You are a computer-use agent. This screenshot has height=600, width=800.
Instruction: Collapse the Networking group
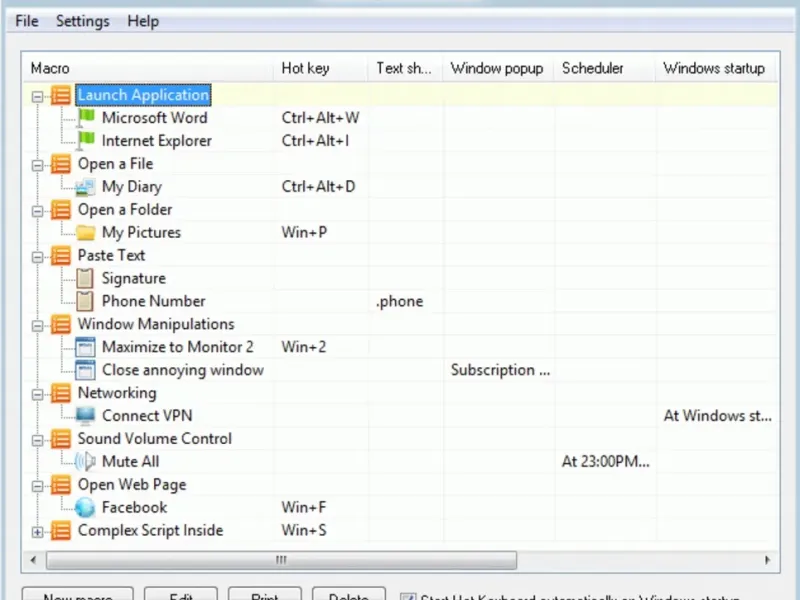click(37, 394)
